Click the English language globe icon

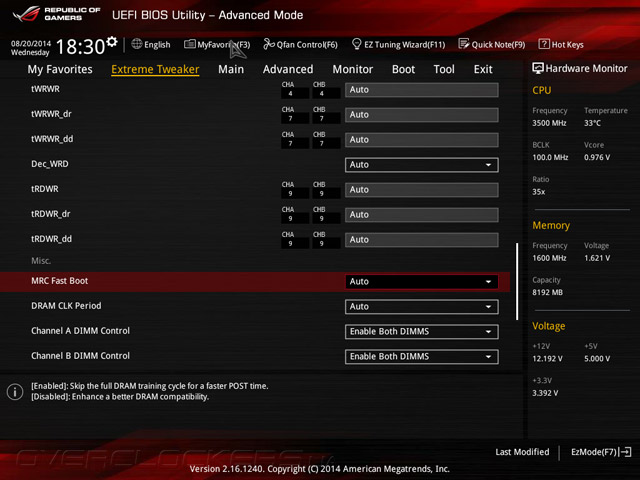click(136, 44)
